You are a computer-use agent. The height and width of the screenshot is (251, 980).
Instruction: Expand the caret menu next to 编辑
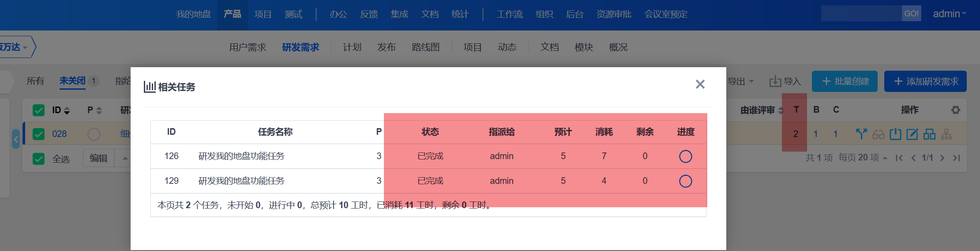coord(125,158)
